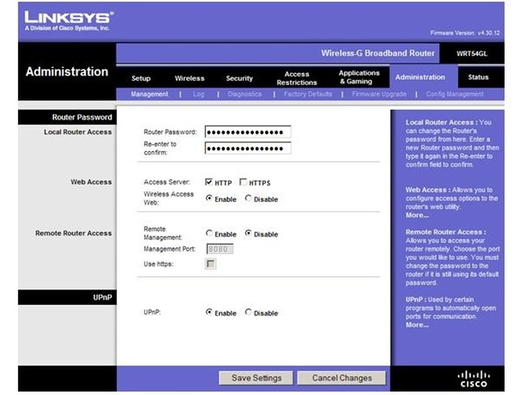The height and width of the screenshot is (395, 532).
Task: Select the Management sub-tab
Action: (x=149, y=94)
